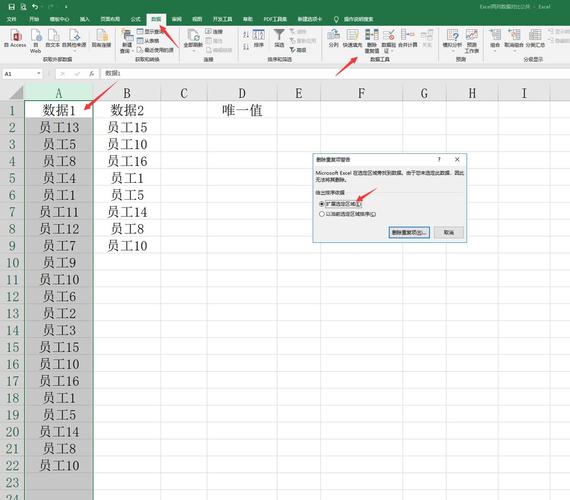Screen dimensions: 570x500
Task: Open the Filter funnel tool
Action: click(x=279, y=39)
